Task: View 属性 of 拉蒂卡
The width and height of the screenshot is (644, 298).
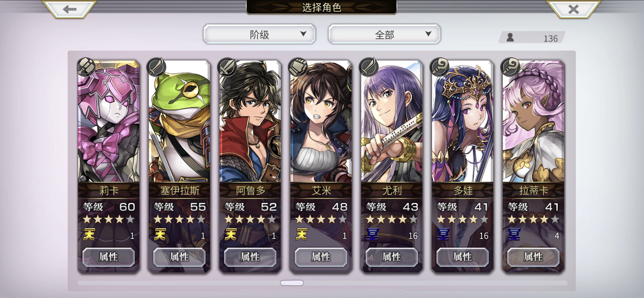Action: (x=533, y=257)
